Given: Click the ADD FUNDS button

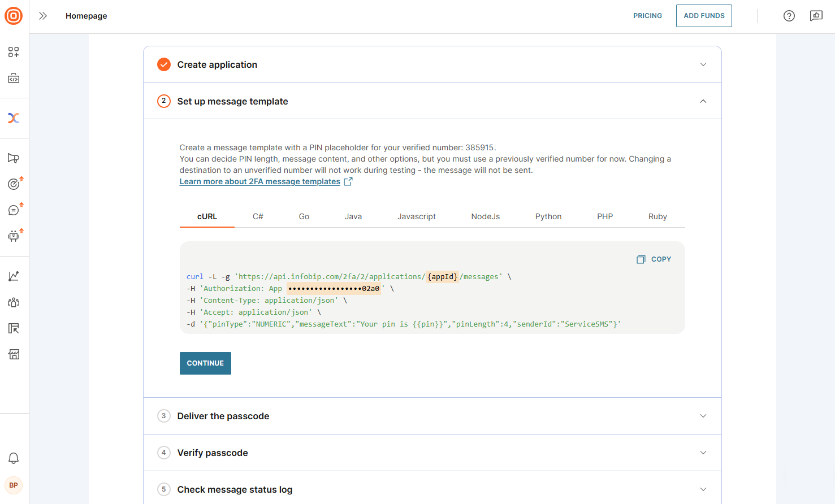Looking at the screenshot, I should click(x=704, y=16).
